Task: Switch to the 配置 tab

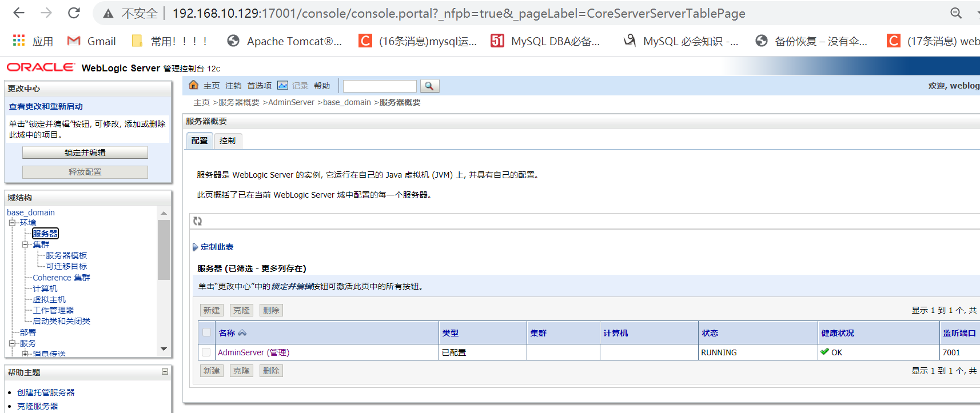Action: coord(200,141)
